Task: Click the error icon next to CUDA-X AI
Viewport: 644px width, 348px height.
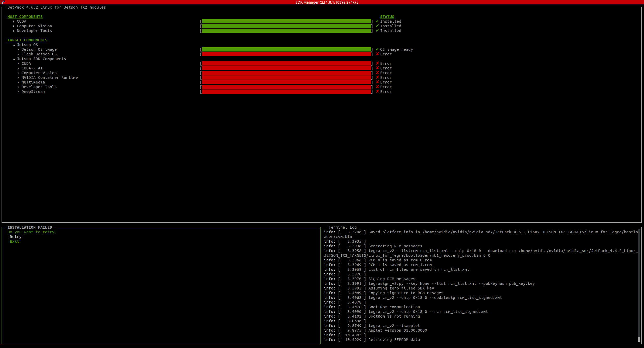Action: pyautogui.click(x=377, y=68)
